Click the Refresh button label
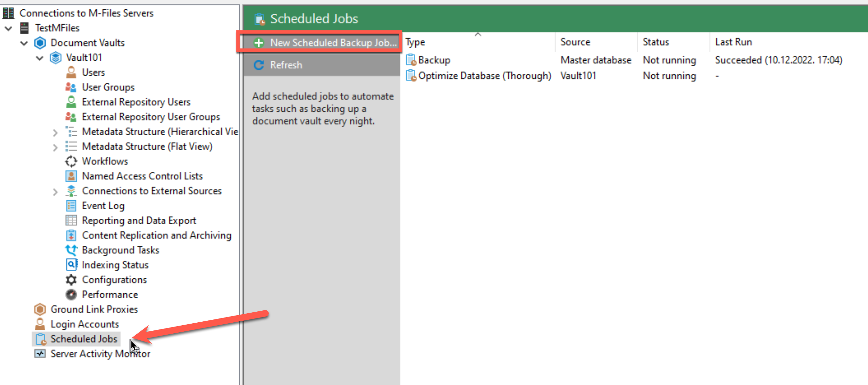The height and width of the screenshot is (385, 868). pyautogui.click(x=286, y=65)
